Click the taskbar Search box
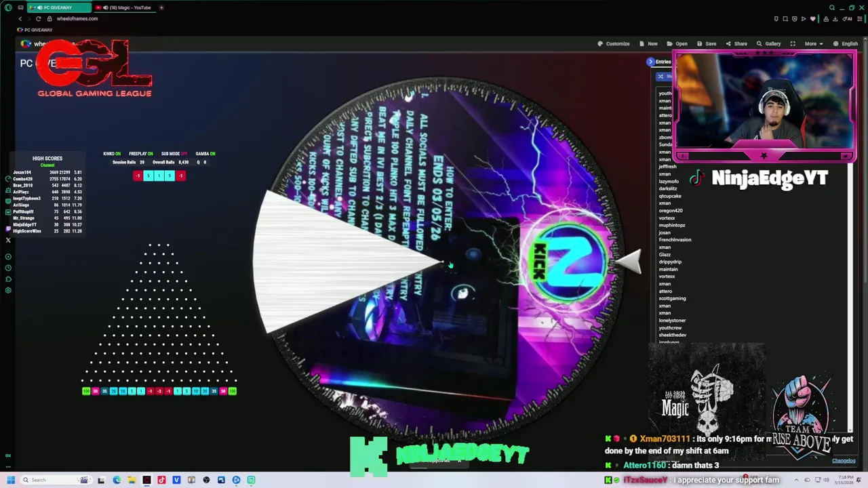This screenshot has height=488, width=868. click(56, 480)
